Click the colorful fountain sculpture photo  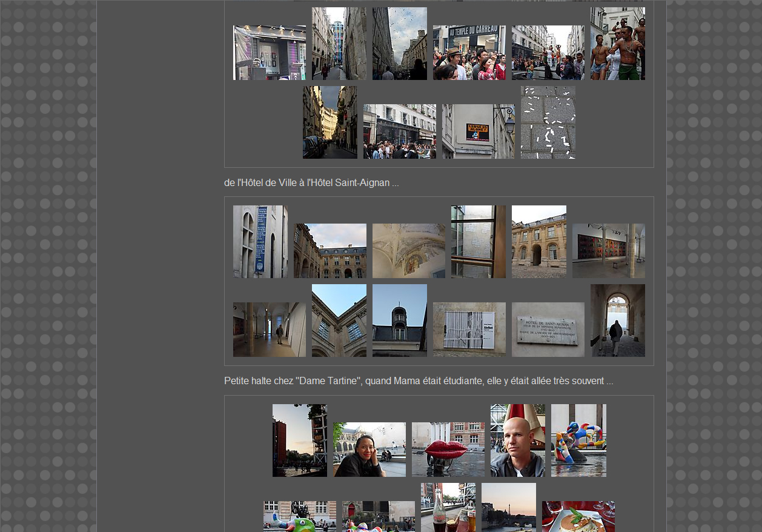click(x=578, y=441)
